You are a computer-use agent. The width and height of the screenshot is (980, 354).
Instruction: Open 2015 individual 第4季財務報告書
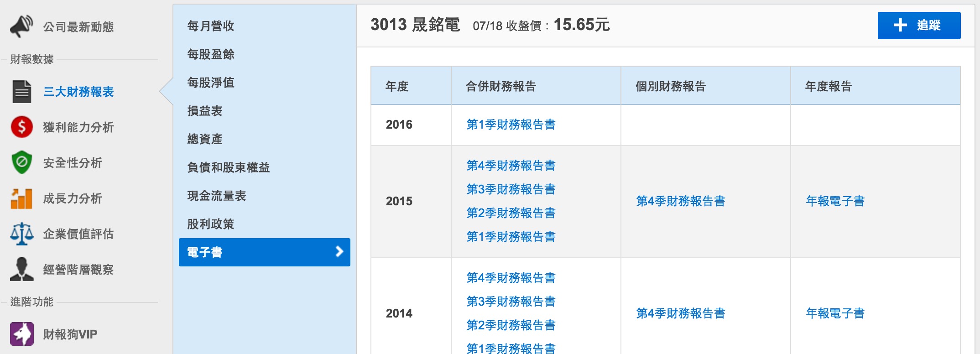coord(681,201)
